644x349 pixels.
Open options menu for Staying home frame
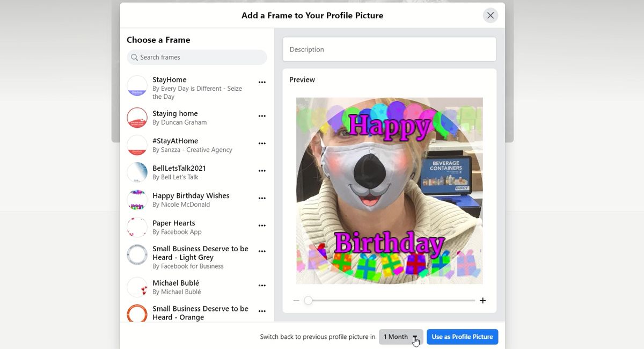pyautogui.click(x=262, y=116)
